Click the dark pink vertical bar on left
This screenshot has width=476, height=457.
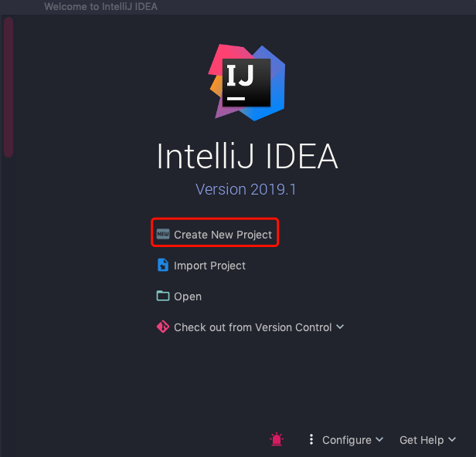(8, 87)
